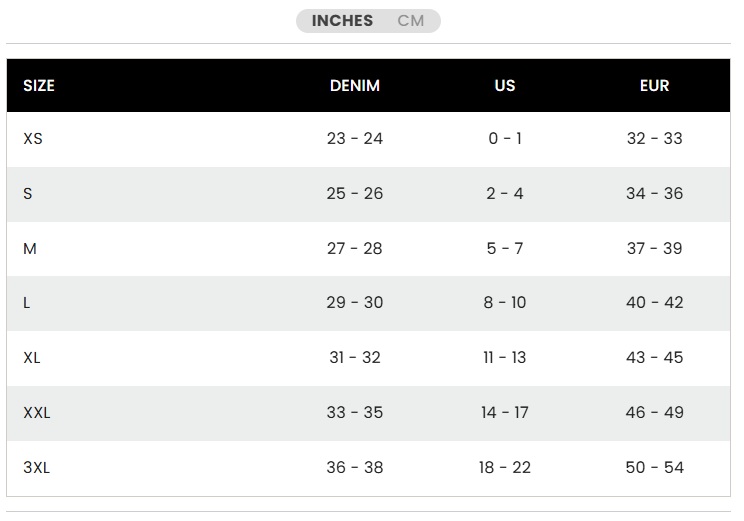
Task: Select the XXL size row label
Action: [37, 413]
